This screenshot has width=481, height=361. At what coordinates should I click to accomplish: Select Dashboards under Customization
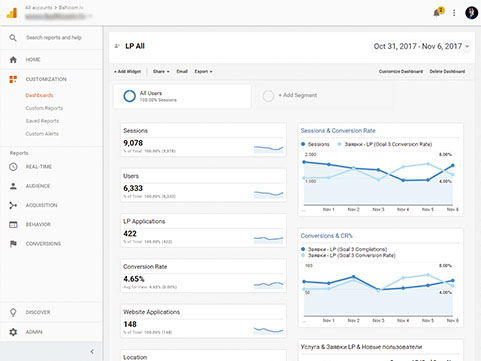tap(39, 95)
